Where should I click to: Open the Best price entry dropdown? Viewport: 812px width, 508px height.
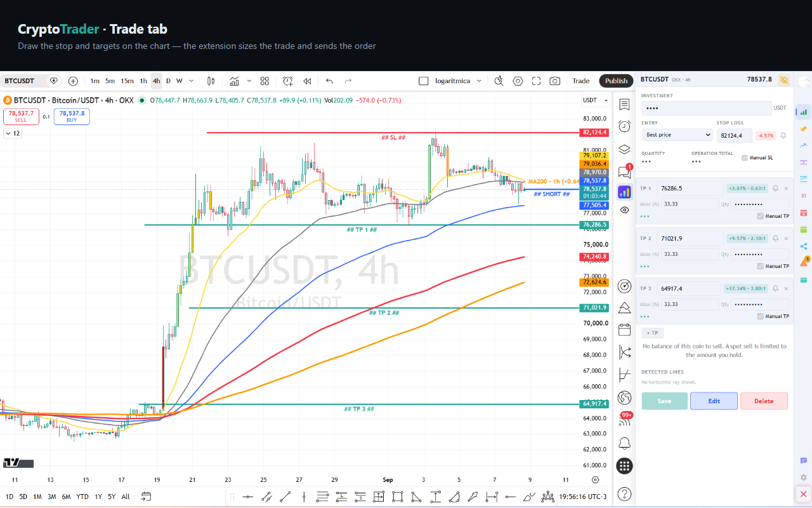click(x=677, y=135)
